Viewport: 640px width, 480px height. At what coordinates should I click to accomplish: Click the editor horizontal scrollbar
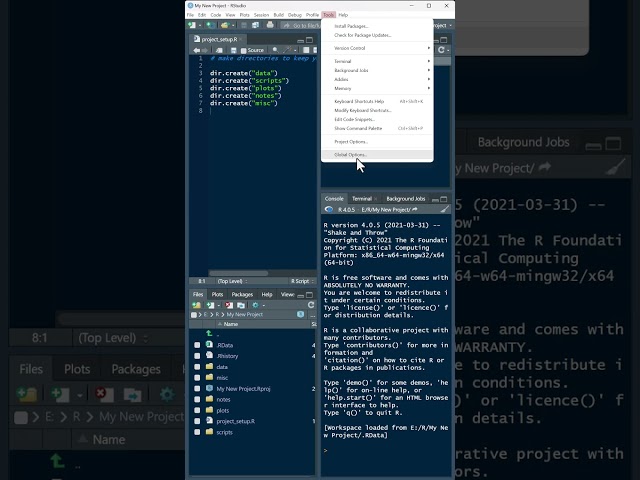[238, 273]
